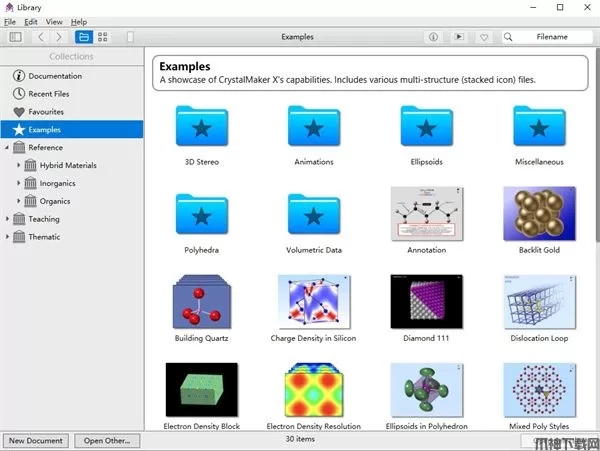
Task: Switch to folder list view
Action: 83,37
